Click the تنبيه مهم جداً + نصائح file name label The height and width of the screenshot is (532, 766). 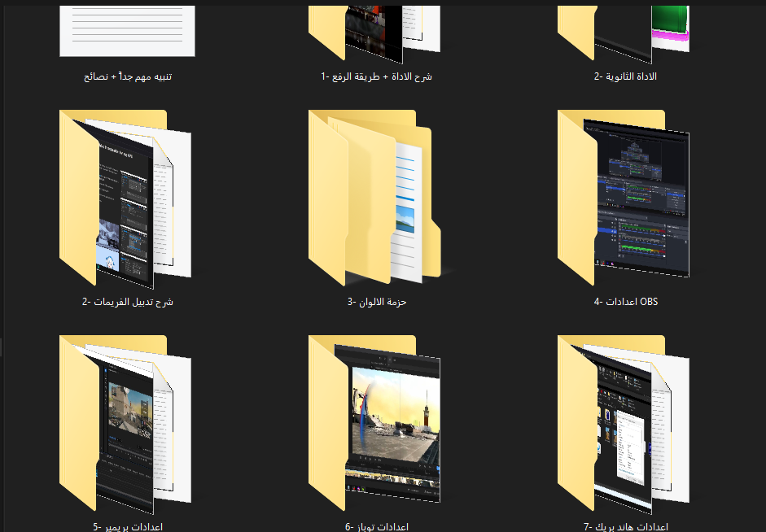pos(128,76)
